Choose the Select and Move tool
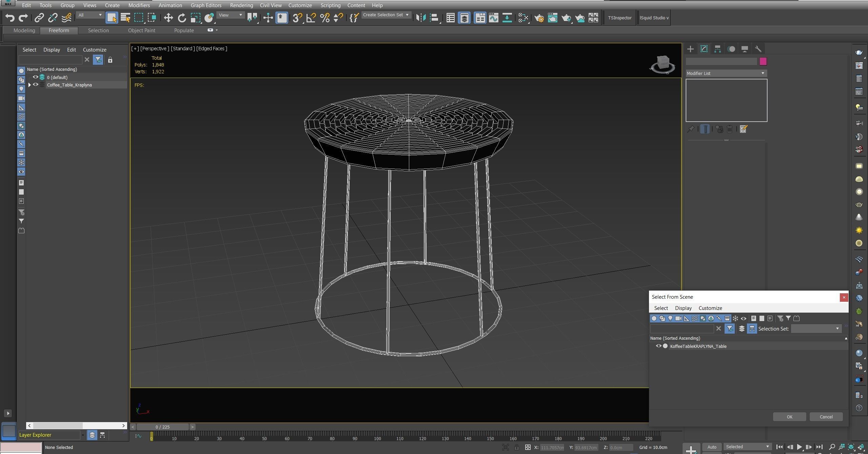Image resolution: width=868 pixels, height=454 pixels. click(168, 18)
